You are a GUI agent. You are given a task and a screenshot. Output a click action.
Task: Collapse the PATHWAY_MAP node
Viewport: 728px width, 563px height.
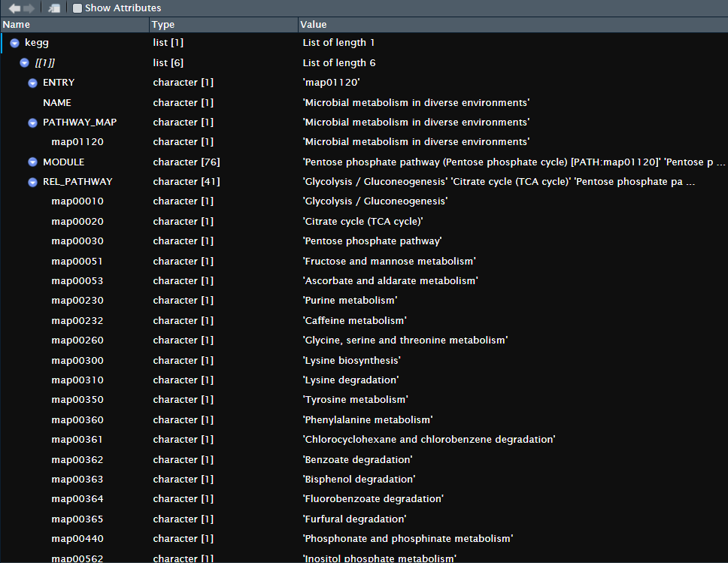tap(33, 123)
